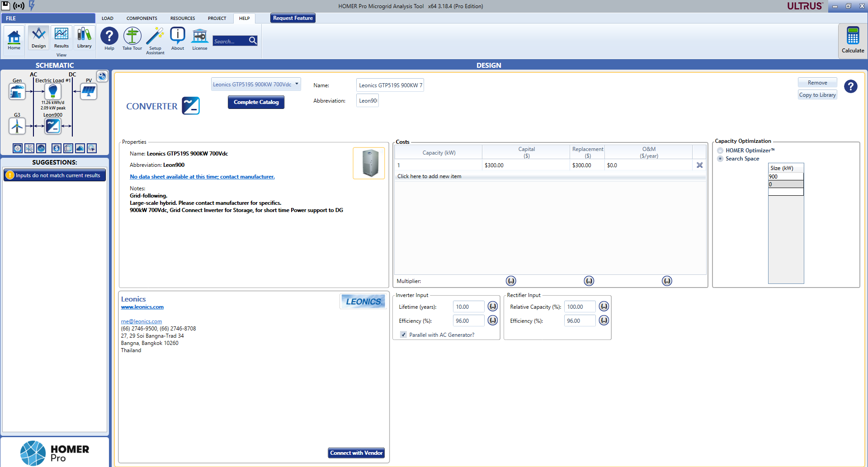
Task: Open the converter help question mark
Action: [850, 86]
